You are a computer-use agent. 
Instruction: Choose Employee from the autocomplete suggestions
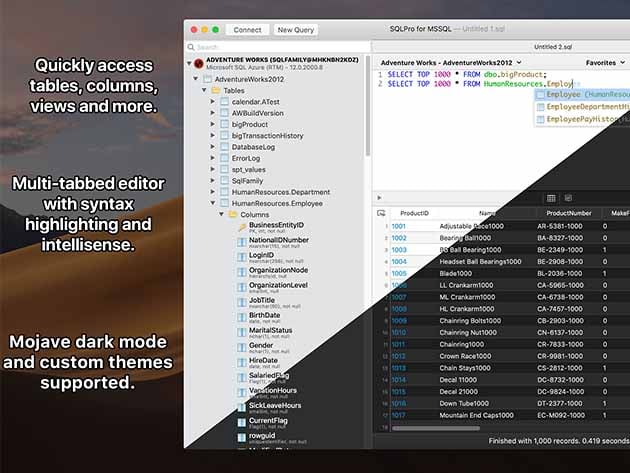pyautogui.click(x=584, y=95)
